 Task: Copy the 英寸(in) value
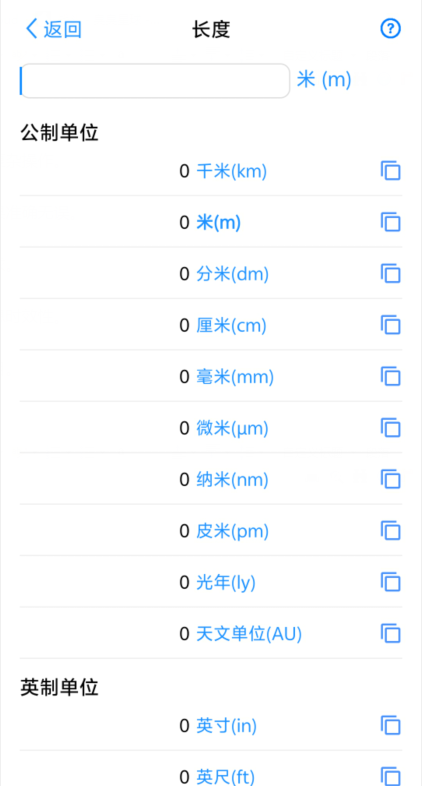[x=390, y=725]
